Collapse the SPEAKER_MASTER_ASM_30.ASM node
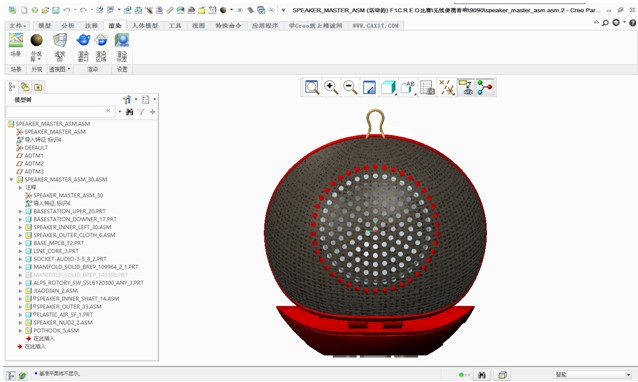 (x=11, y=179)
